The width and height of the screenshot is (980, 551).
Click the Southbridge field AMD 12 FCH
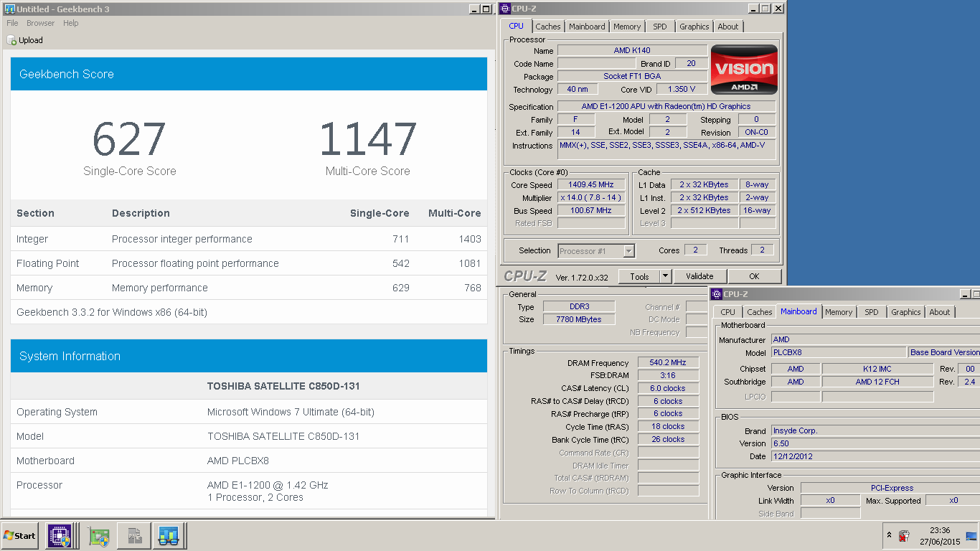(x=878, y=382)
